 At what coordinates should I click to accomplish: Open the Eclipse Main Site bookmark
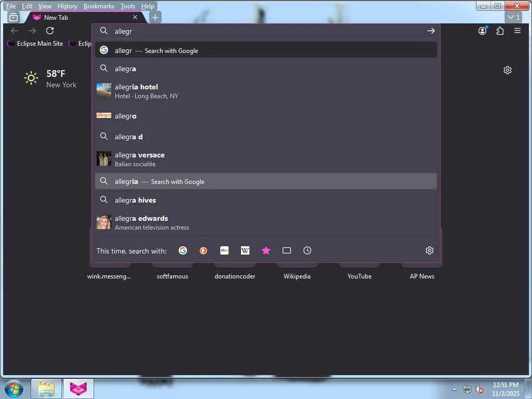pos(36,44)
